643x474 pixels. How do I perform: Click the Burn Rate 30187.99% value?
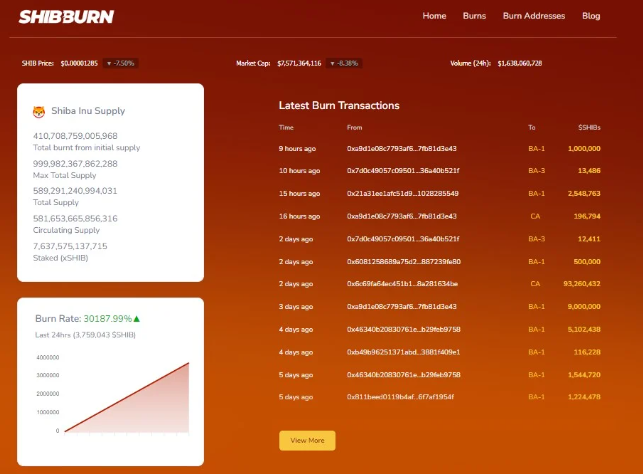107,319
